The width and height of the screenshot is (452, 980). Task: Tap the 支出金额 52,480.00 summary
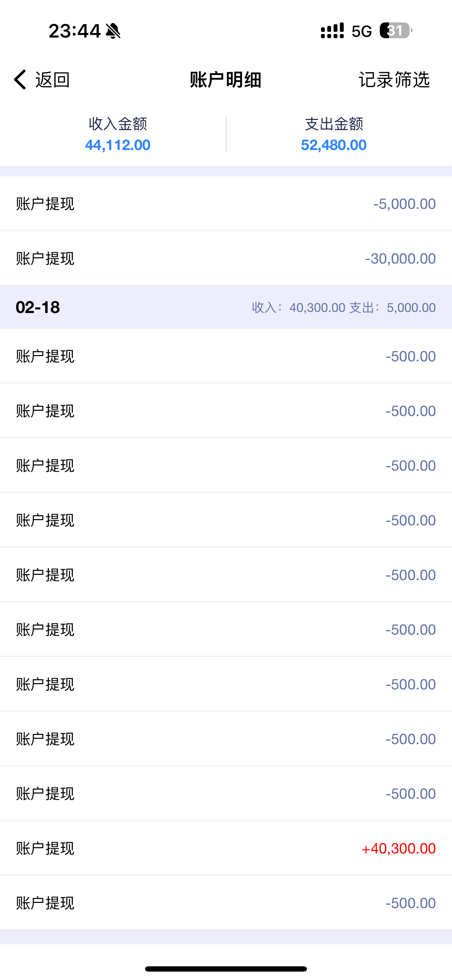click(334, 134)
